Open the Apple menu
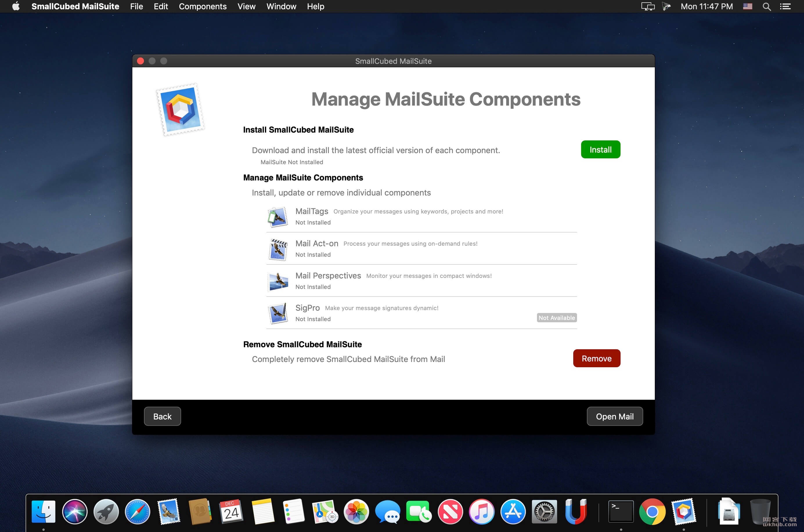Viewport: 804px width, 532px height. pyautogui.click(x=16, y=6)
